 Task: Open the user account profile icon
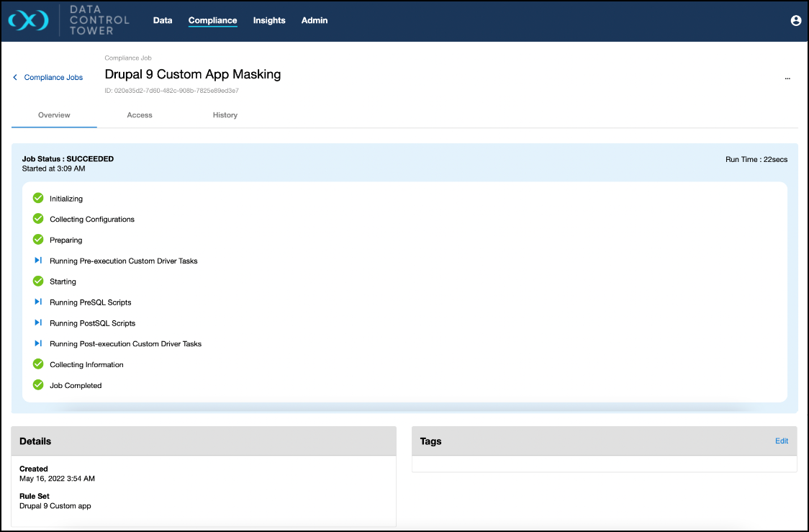click(796, 21)
